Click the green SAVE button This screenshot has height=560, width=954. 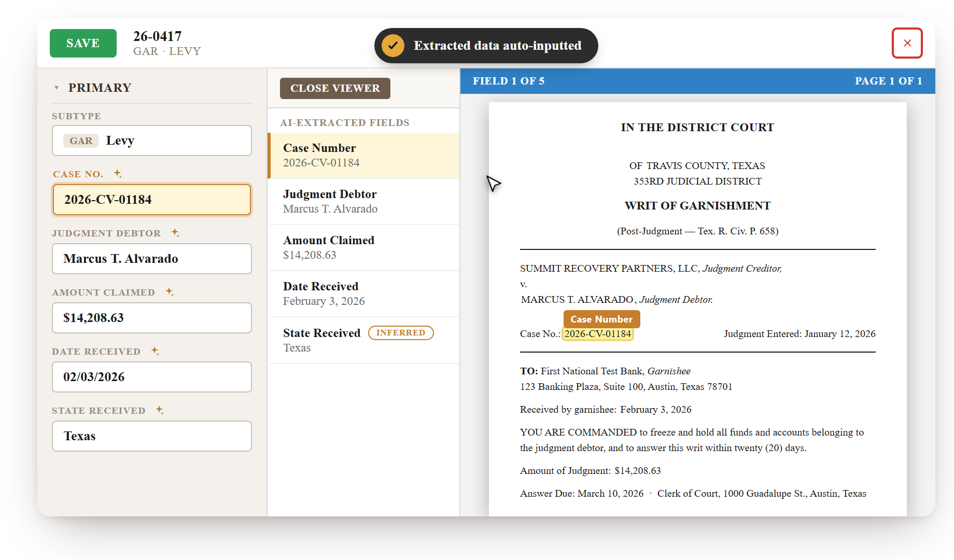pos(83,43)
